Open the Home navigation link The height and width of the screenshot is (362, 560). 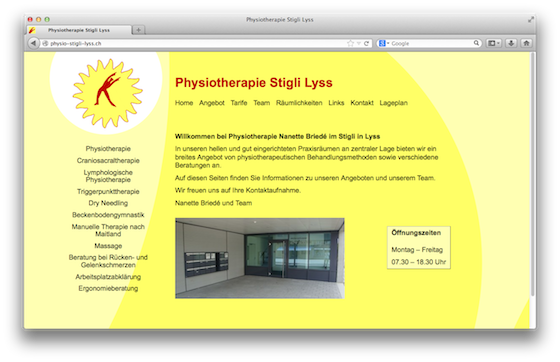pyautogui.click(x=184, y=103)
